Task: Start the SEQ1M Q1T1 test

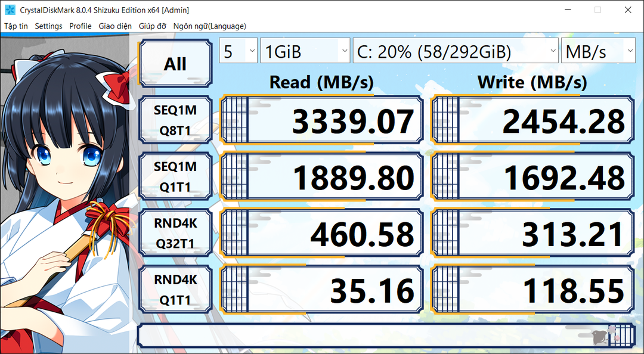Action: (x=175, y=176)
